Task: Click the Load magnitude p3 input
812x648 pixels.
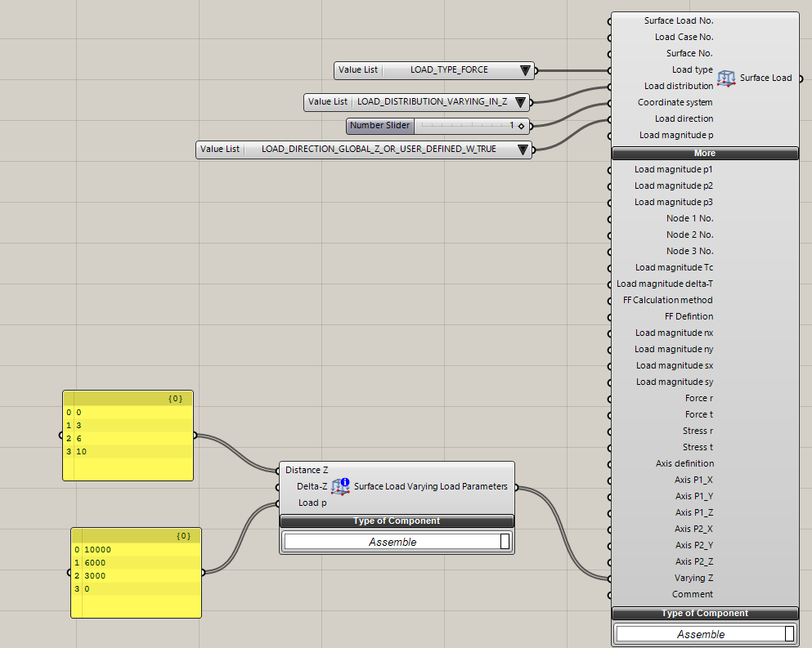Action: tap(673, 203)
